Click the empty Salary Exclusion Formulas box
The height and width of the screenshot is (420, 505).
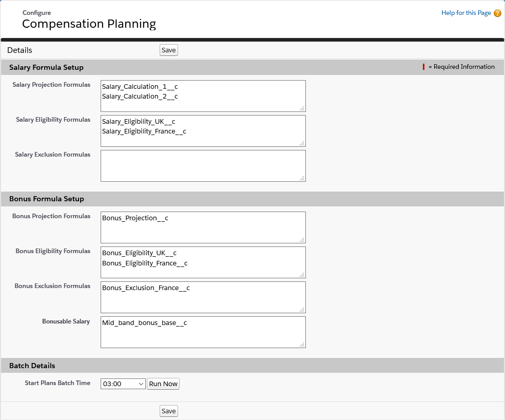203,165
